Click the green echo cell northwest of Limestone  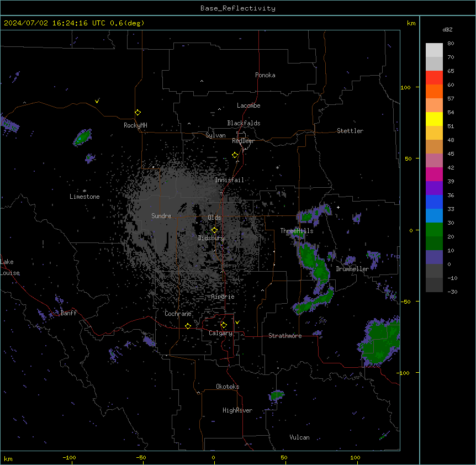click(x=82, y=137)
